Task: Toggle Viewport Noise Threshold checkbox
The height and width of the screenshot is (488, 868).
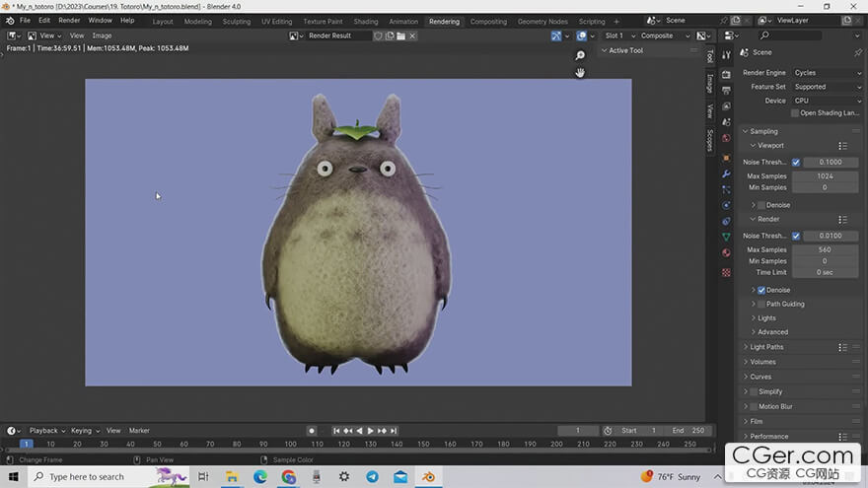Action: [x=795, y=162]
